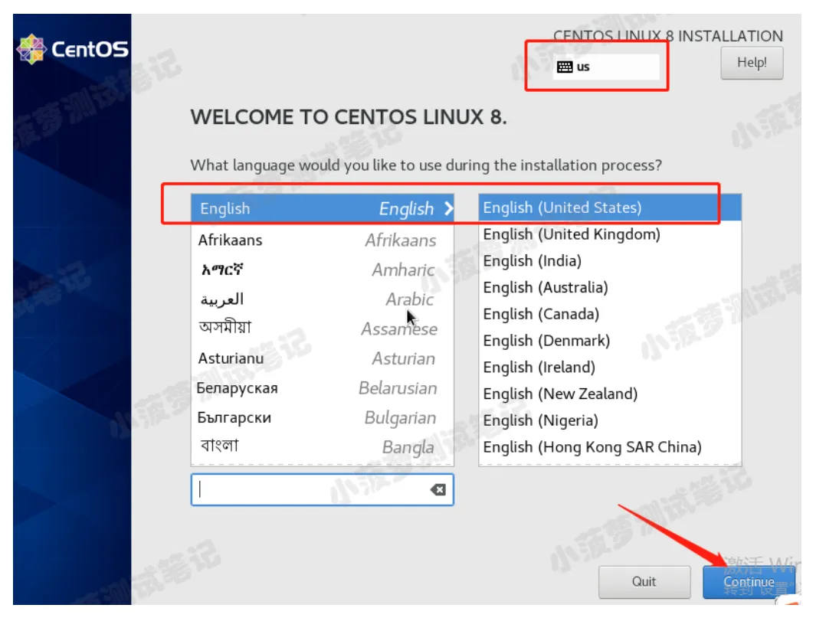Image resolution: width=839 pixels, height=644 pixels.
Task: Click the clear-text icon in the search box
Action: pos(438,489)
